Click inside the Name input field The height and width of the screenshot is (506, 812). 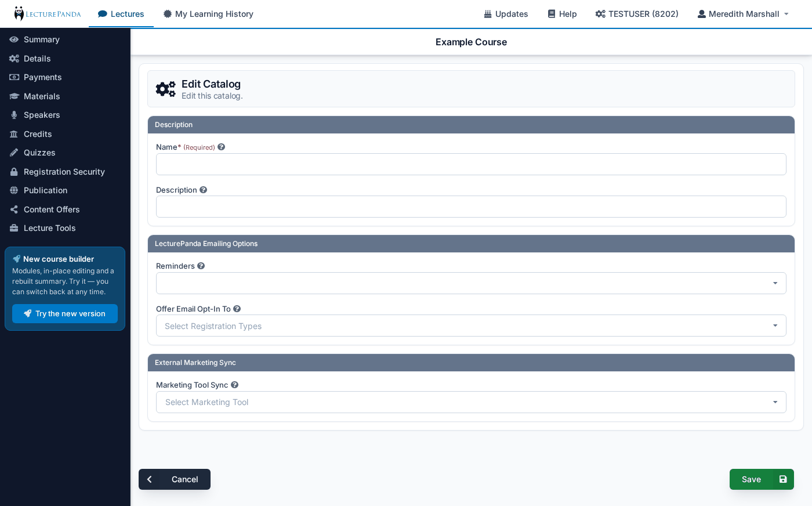click(x=471, y=164)
